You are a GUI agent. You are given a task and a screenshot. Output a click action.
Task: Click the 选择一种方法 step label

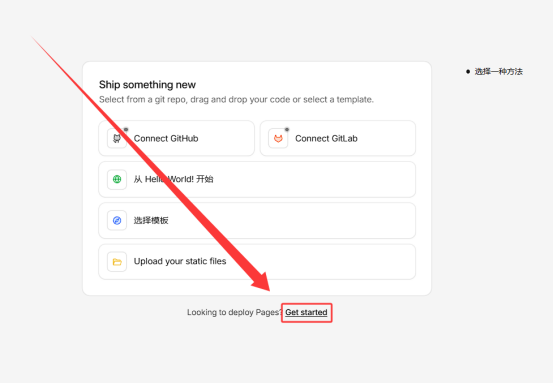tap(498, 72)
